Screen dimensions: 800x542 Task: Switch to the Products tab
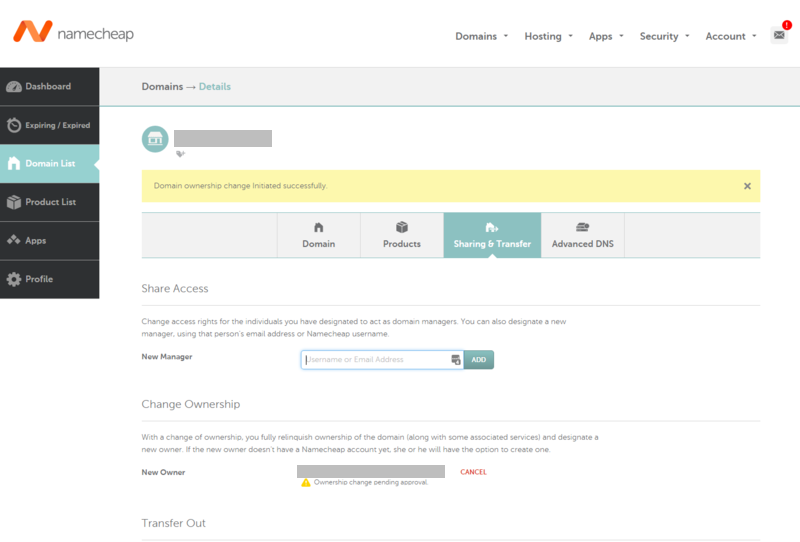pyautogui.click(x=402, y=235)
